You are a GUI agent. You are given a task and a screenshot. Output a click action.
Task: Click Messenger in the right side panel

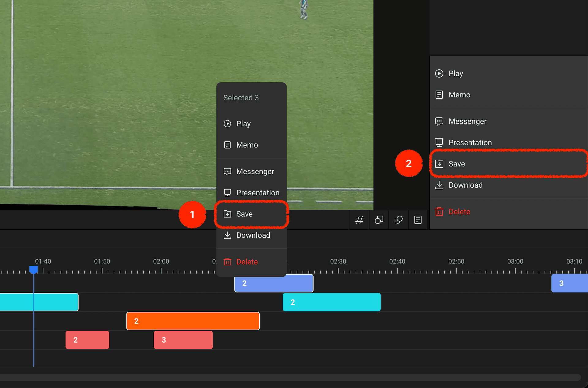coord(467,122)
